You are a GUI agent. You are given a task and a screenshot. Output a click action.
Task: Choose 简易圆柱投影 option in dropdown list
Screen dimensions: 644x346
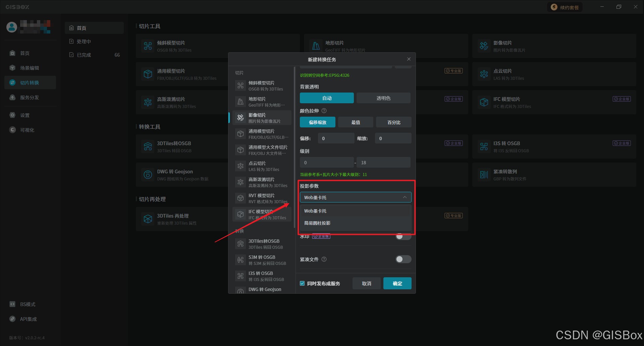356,223
